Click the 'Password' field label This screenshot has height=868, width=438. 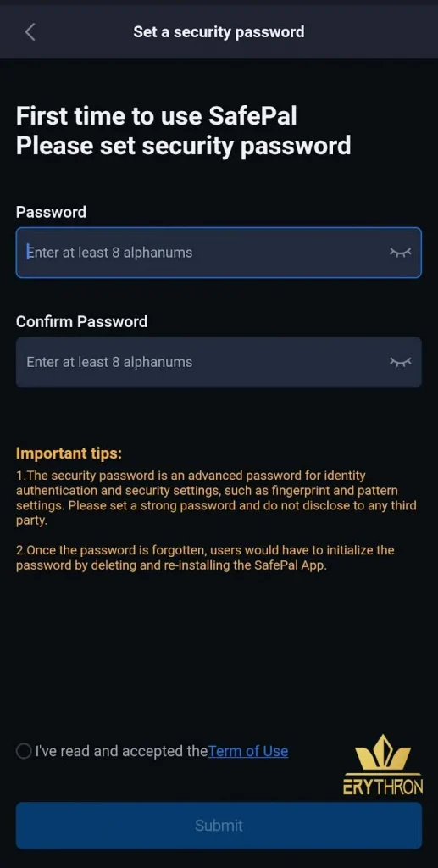[x=51, y=212]
